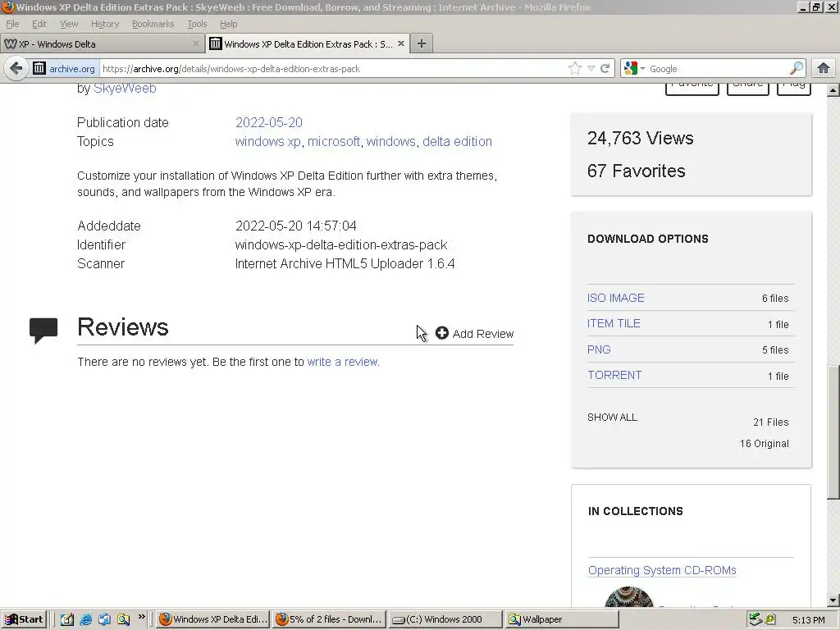Viewport: 840px width, 630px height.
Task: Select the 67 Favorites text
Action: (637, 171)
